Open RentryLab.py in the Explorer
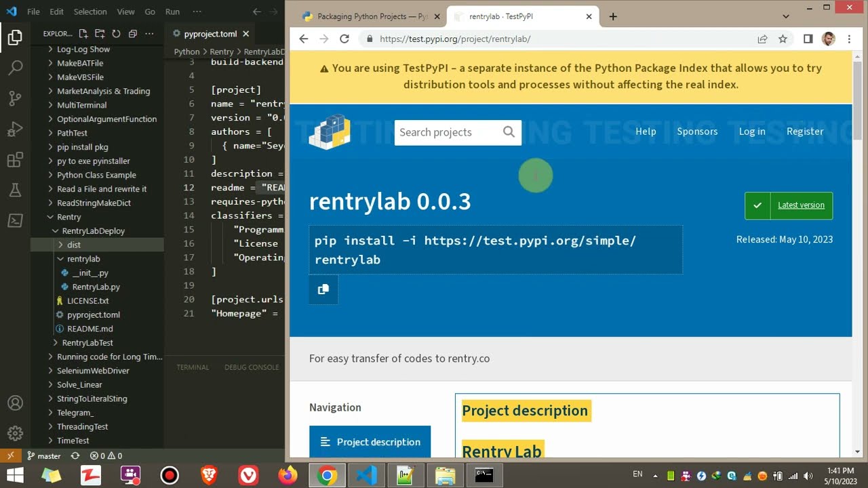 96,287
